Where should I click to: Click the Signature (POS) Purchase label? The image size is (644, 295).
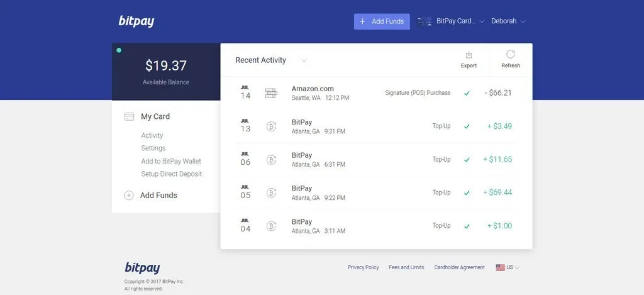point(418,93)
